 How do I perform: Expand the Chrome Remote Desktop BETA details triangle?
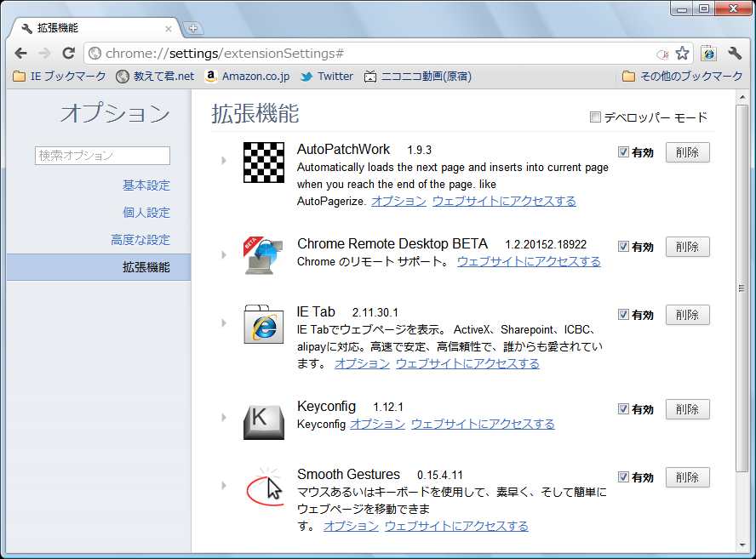click(x=224, y=254)
